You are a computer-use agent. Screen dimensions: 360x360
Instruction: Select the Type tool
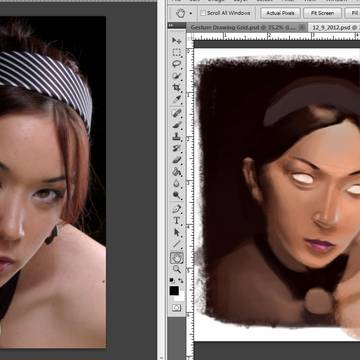177,220
